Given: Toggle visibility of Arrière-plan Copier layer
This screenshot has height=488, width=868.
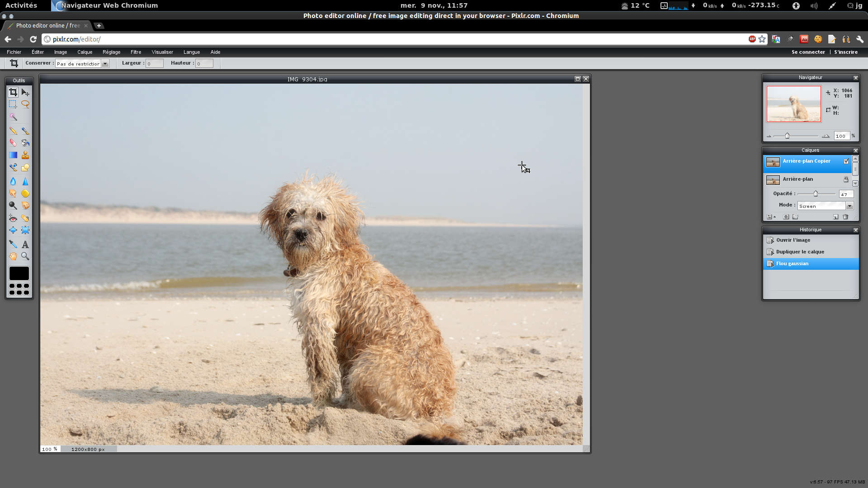Looking at the screenshot, I should (x=846, y=161).
